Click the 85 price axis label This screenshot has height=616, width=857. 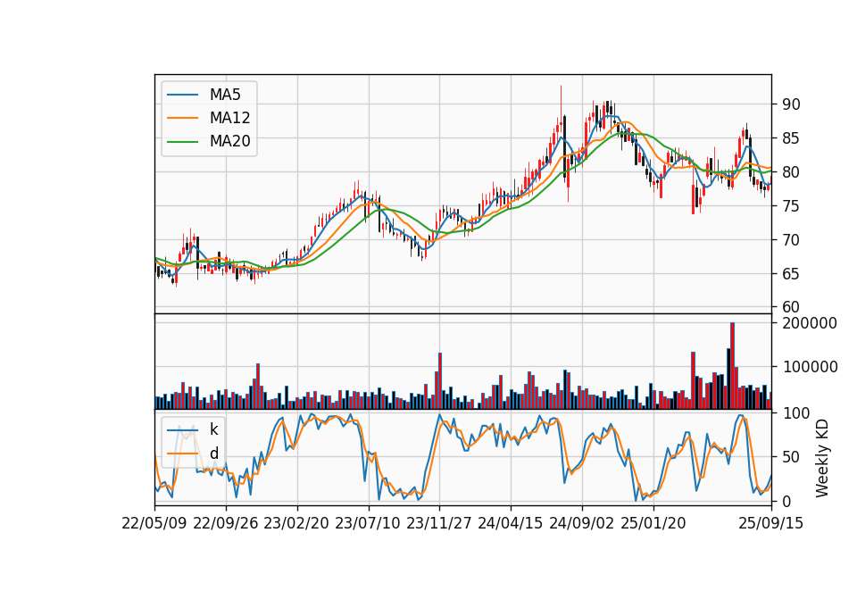click(791, 138)
